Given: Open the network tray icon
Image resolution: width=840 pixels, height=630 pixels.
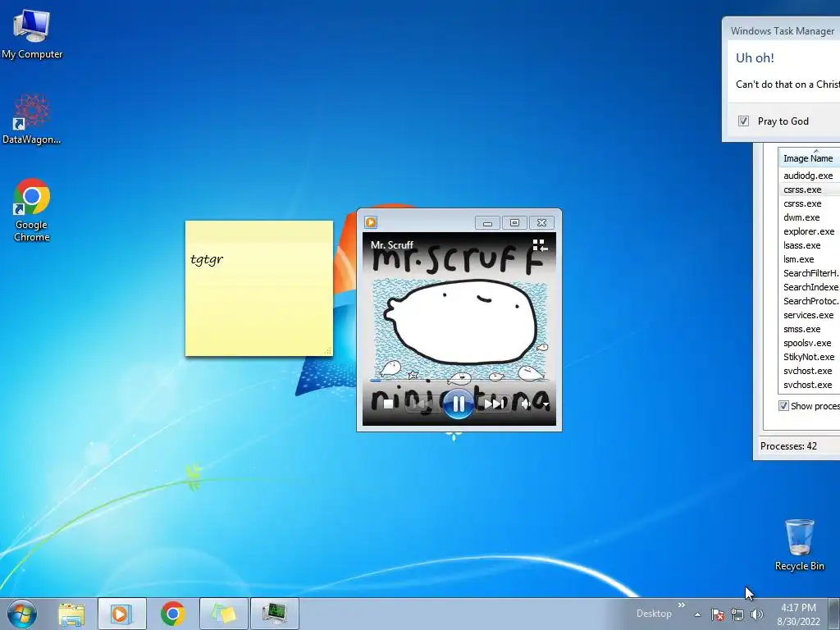Looking at the screenshot, I should [x=737, y=614].
